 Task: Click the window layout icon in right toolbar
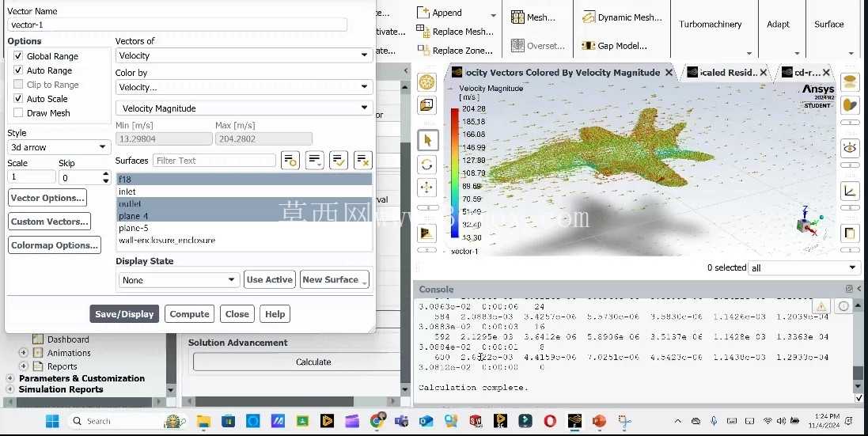pos(850,233)
